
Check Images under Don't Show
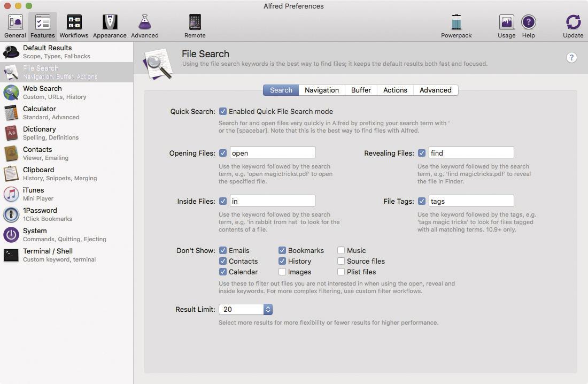coord(282,272)
